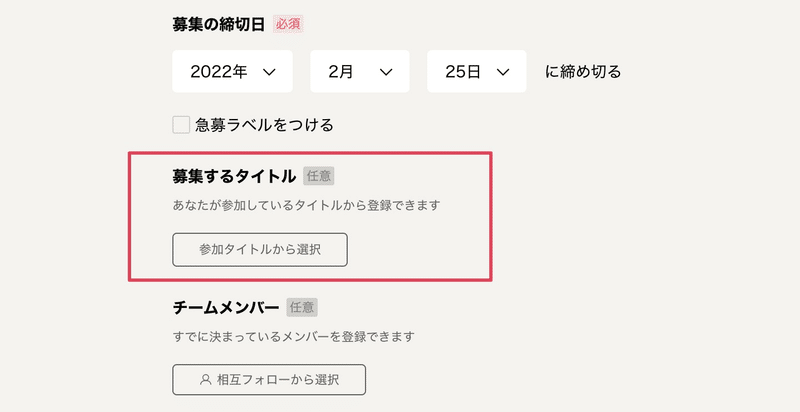The image size is (800, 412).
Task: Click the すでに決まっているメンバー description text
Action: (x=293, y=337)
